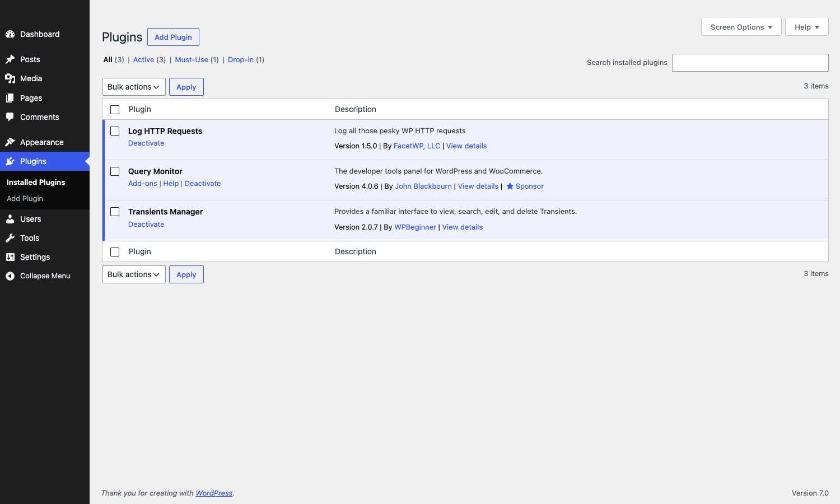840x504 pixels.
Task: Open the WPBeginner author link
Action: 415,227
